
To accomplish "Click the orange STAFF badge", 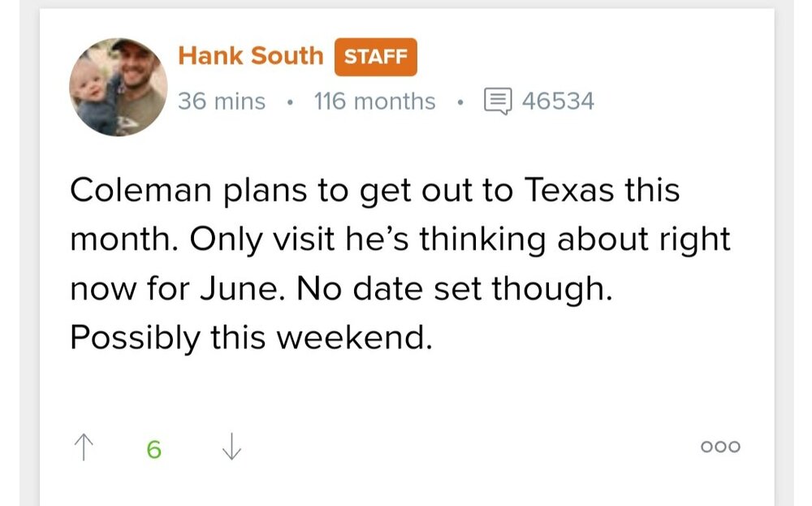I will coord(375,57).
